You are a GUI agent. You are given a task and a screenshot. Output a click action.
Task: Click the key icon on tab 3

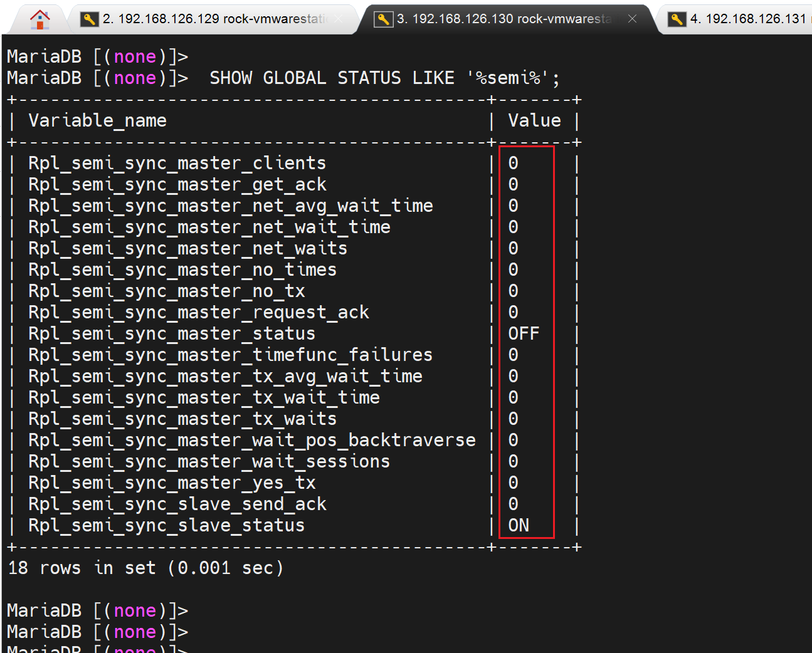pos(383,19)
